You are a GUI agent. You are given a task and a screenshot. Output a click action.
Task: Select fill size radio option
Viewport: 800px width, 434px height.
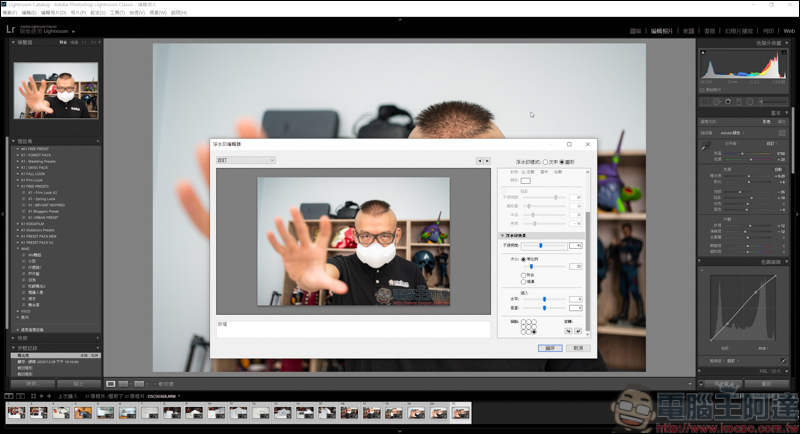coord(523,282)
